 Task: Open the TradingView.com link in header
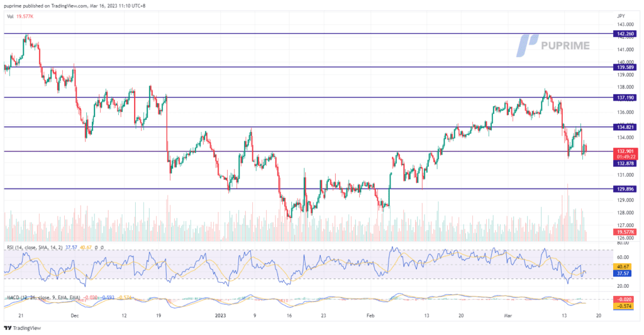65,6
